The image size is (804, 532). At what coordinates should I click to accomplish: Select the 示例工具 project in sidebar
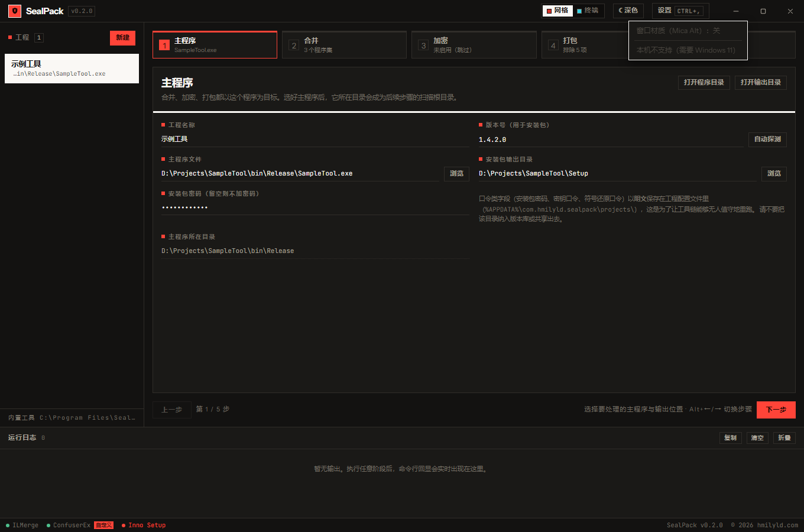click(72, 69)
